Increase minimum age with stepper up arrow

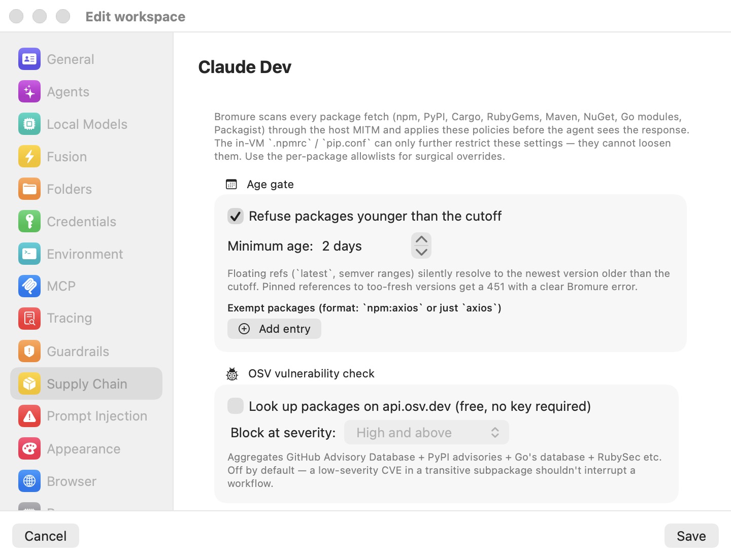[421, 239]
